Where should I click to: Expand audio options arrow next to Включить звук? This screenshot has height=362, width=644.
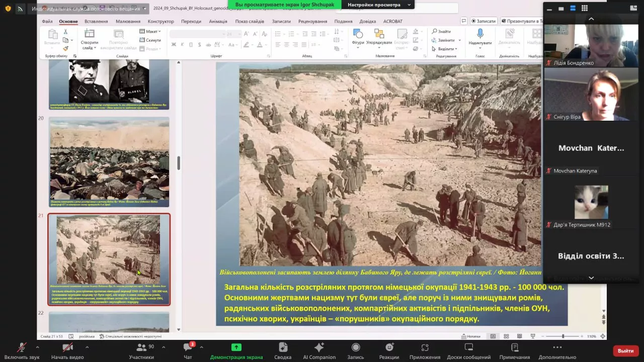(x=37, y=347)
